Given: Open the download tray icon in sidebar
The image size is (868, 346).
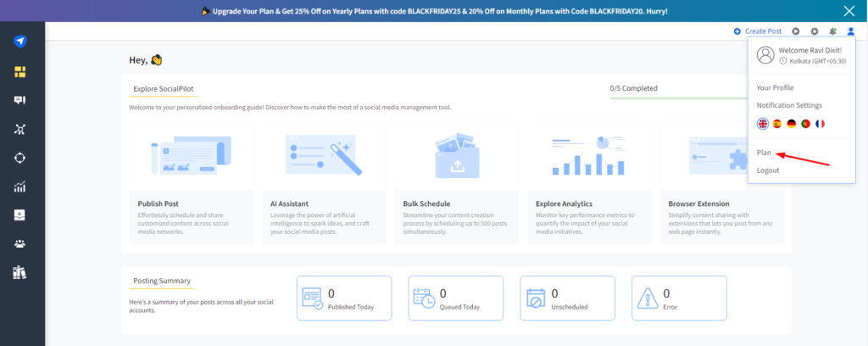Looking at the screenshot, I should pyautogui.click(x=20, y=215).
